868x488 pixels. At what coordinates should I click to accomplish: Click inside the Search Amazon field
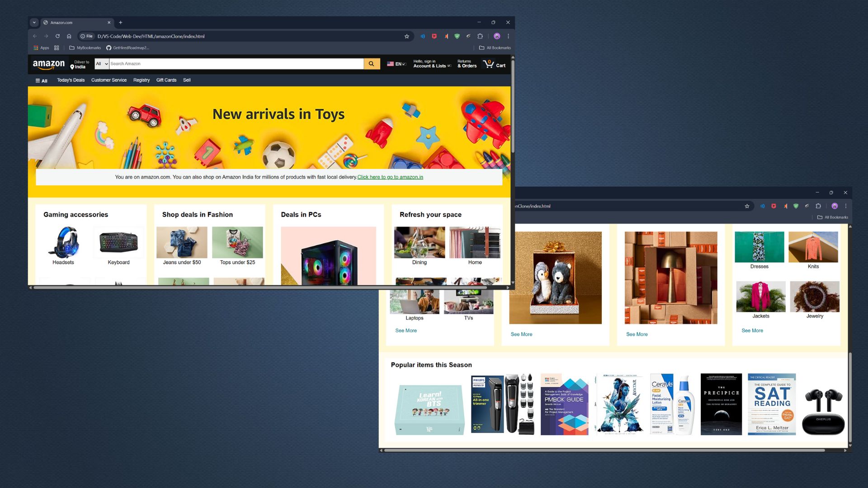[x=236, y=64]
